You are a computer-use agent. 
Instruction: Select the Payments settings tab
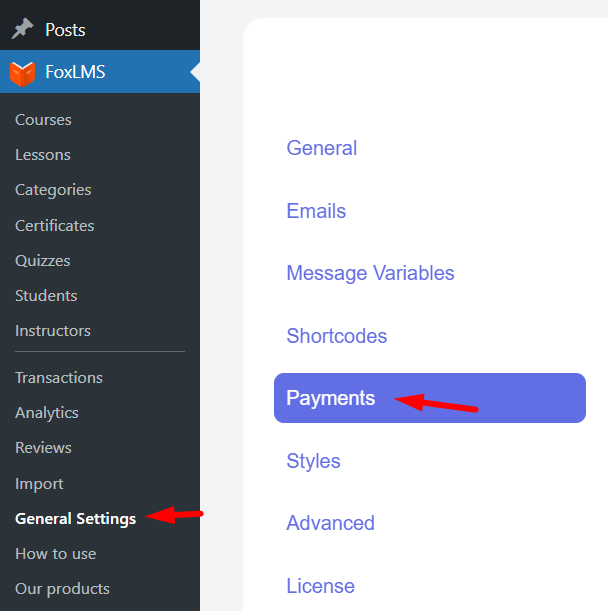(x=331, y=398)
